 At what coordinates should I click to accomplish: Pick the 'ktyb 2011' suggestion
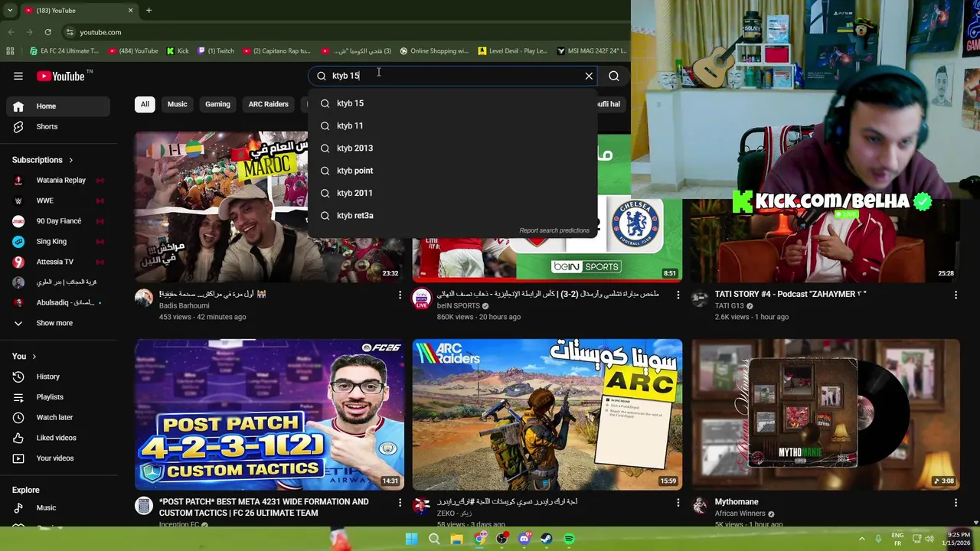(x=452, y=193)
